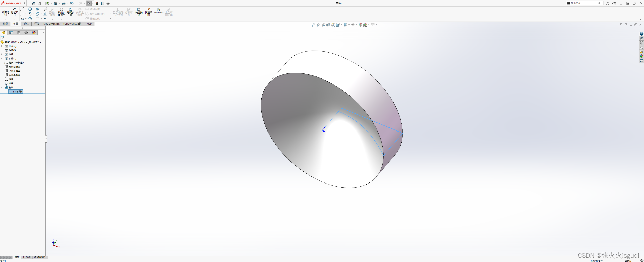
Task: Click the Offset Entities tool
Action: pos(70,12)
